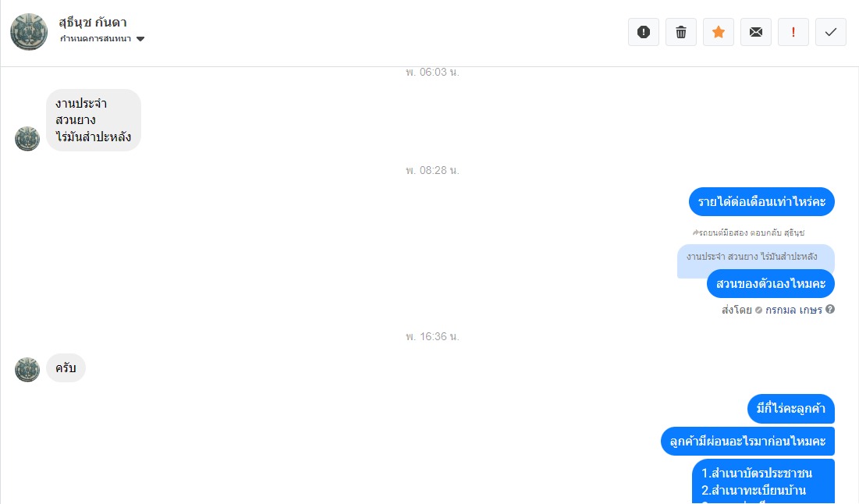Click the reply arrow icon near รถยนต์มือสอง
859x504 pixels.
(695, 232)
